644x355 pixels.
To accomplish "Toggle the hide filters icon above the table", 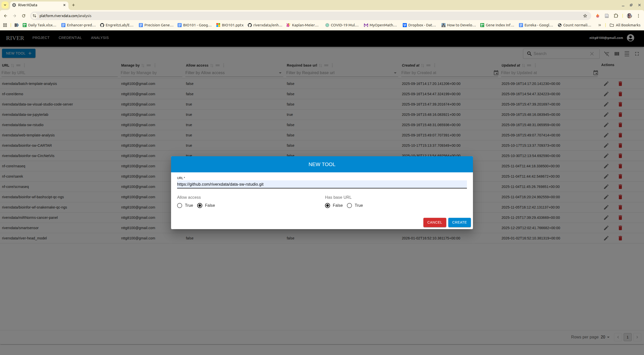I will click(607, 54).
